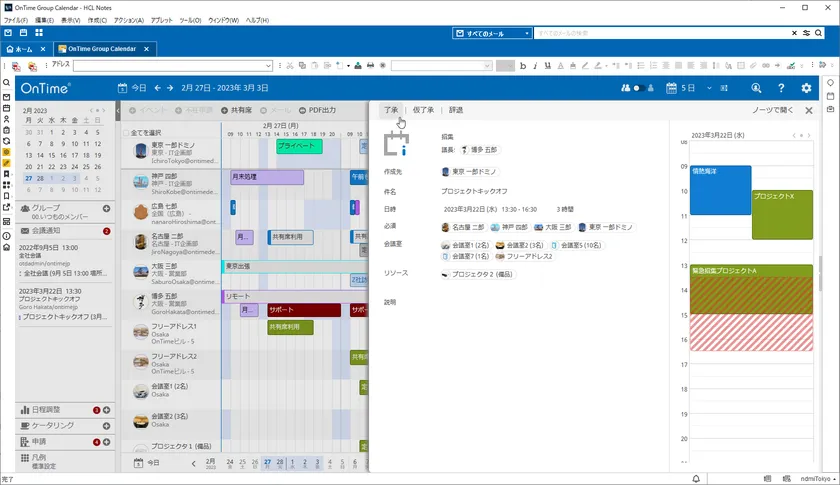Click the bold formatting icon in toolbar
The height and width of the screenshot is (485, 840).
coord(523,66)
